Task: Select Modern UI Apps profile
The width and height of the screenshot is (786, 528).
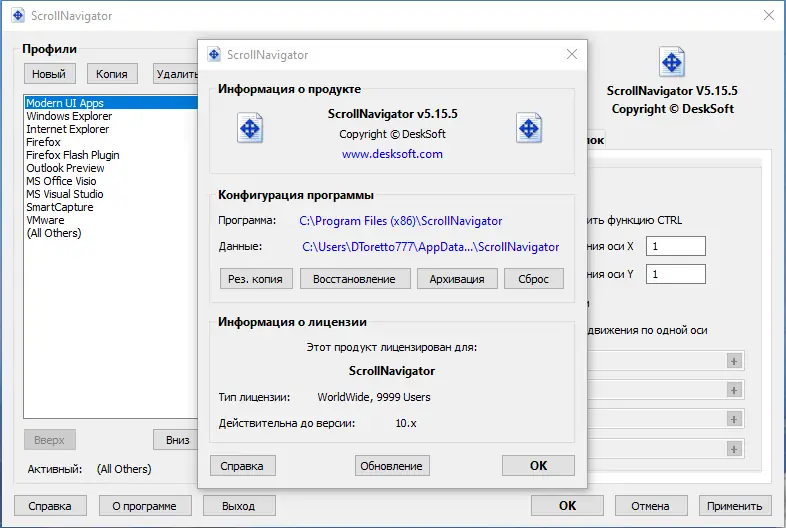Action: click(x=111, y=103)
